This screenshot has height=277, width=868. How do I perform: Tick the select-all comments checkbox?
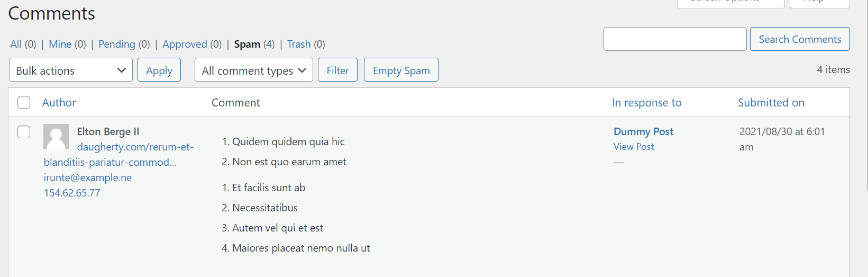pyautogui.click(x=24, y=102)
